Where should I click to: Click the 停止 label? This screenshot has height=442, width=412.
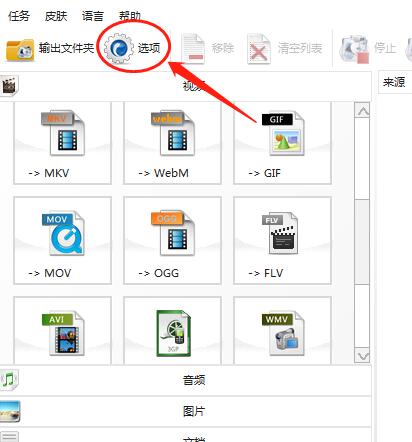point(385,48)
